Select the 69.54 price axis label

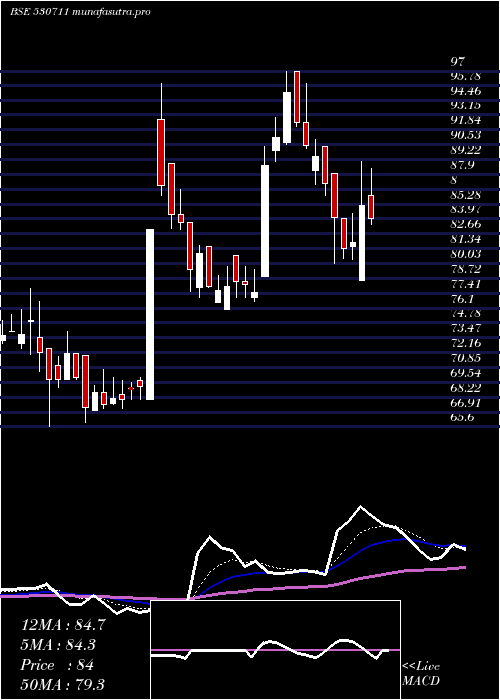(x=465, y=373)
